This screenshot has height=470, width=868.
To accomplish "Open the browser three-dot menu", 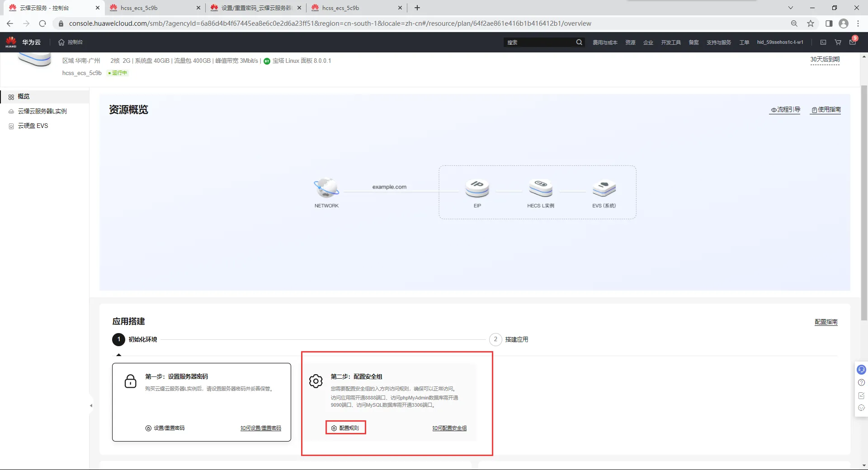I will [858, 23].
